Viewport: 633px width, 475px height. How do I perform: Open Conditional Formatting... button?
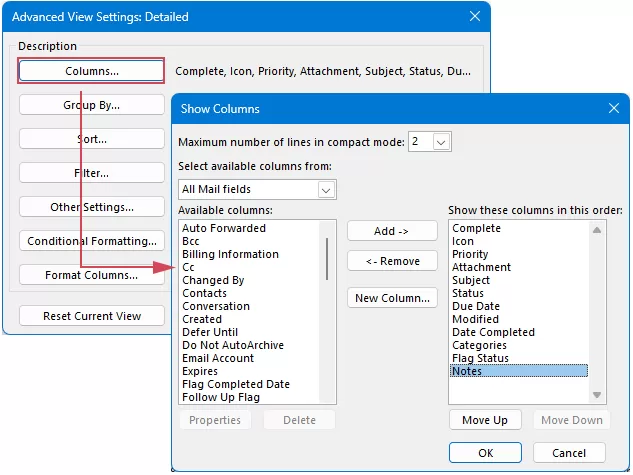pos(92,241)
